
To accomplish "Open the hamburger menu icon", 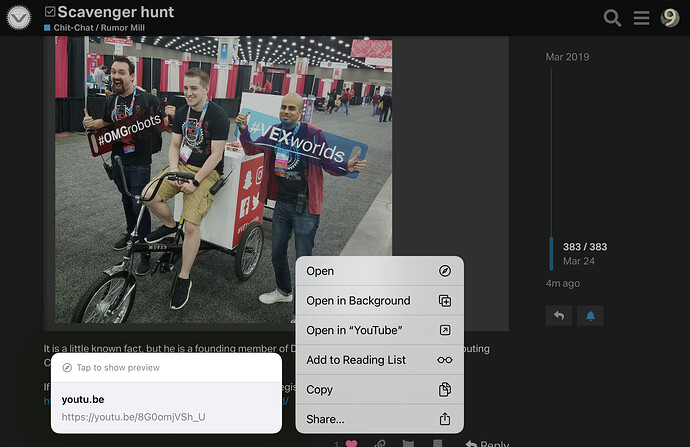I will click(x=641, y=18).
